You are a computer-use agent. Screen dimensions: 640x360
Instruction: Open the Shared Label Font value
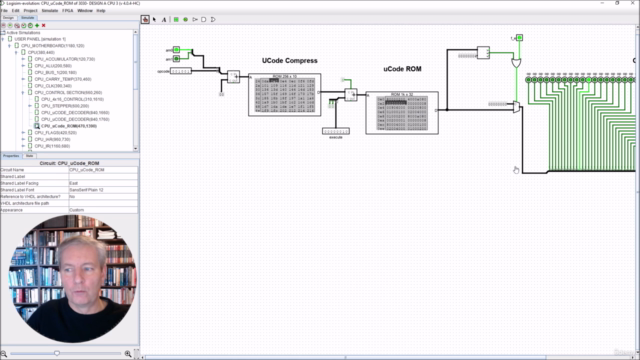(x=103, y=190)
